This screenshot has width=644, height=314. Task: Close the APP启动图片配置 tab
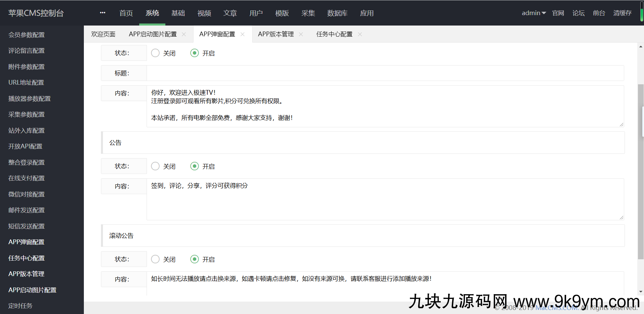[183, 34]
